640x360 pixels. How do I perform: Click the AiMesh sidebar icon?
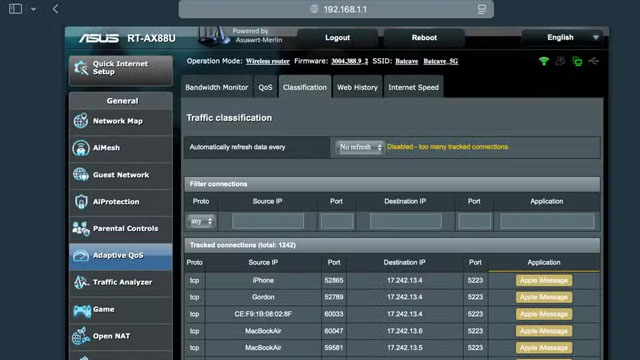tap(81, 148)
